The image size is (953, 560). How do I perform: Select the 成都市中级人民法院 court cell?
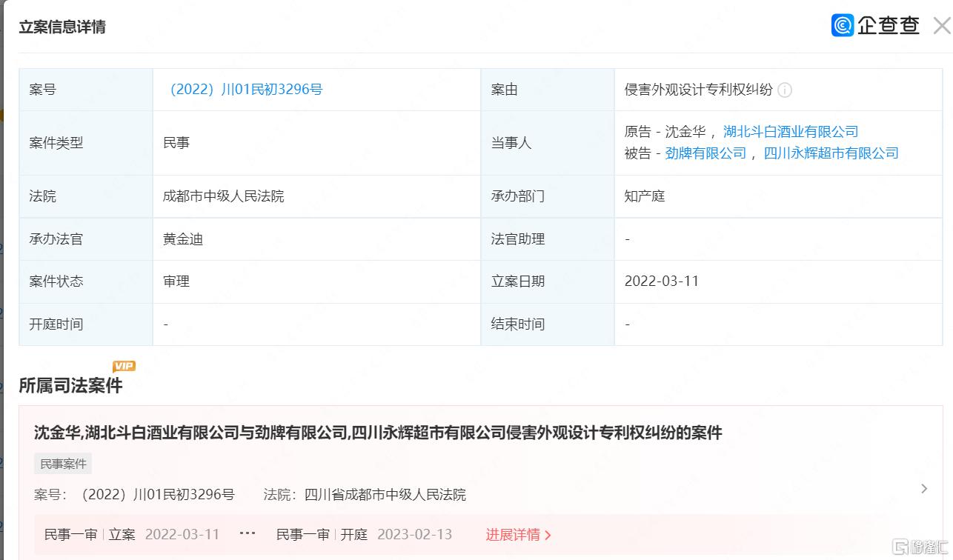click(316, 196)
